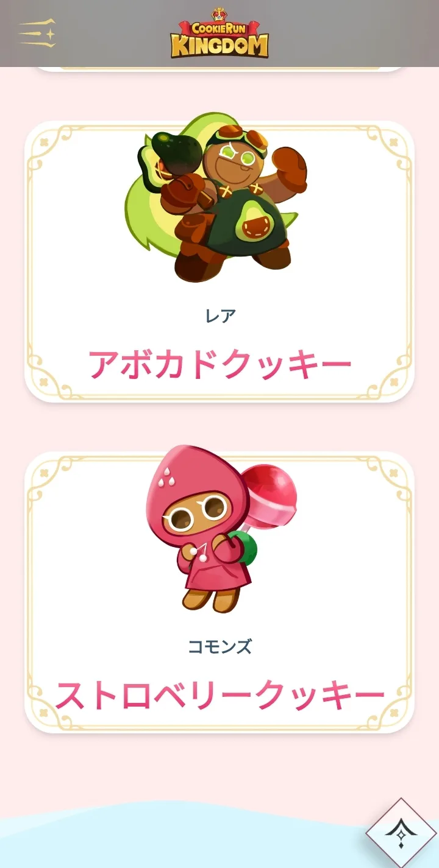The width and height of the screenshot is (439, 868).
Task: Click the grey header bar
Action: 220,34
